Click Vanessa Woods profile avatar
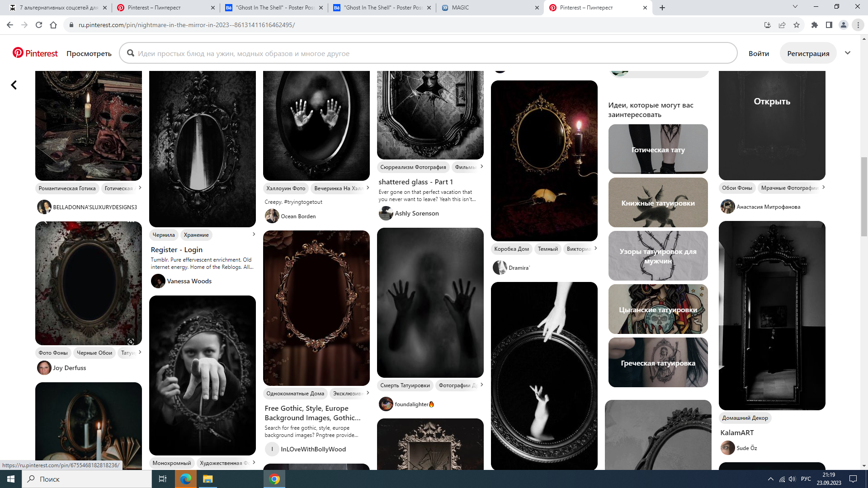The height and width of the screenshot is (488, 868). tap(158, 281)
